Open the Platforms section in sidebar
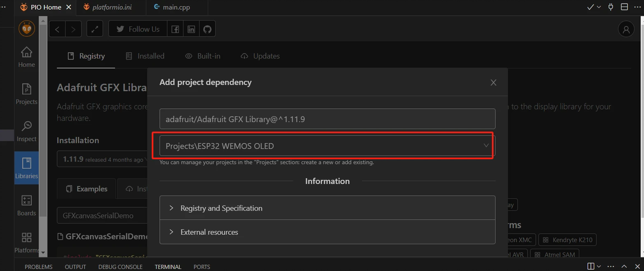Image resolution: width=644 pixels, height=271 pixels. [x=26, y=242]
